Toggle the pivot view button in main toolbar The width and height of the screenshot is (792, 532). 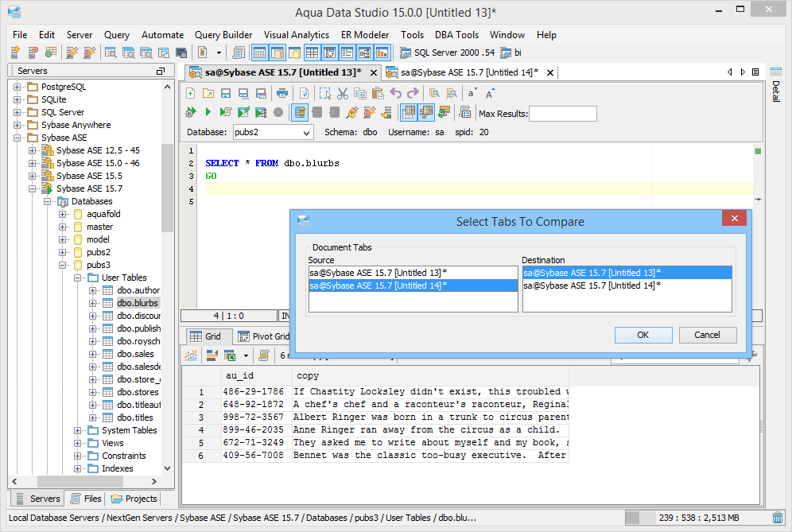(330, 52)
